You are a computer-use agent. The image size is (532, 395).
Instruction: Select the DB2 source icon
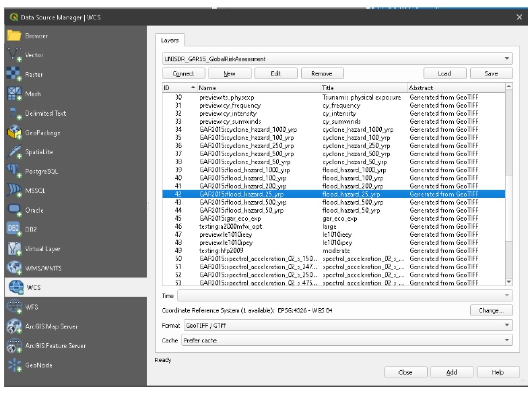pyautogui.click(x=14, y=229)
